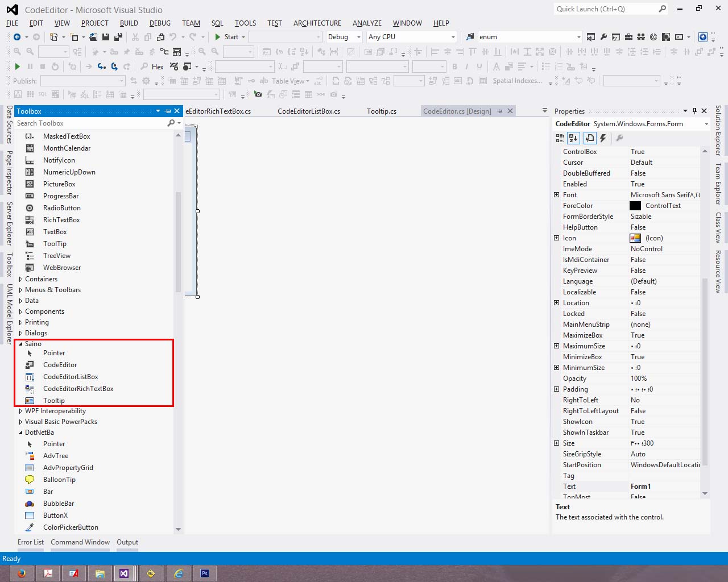The image size is (728, 582).
Task: Open the ARCHITECTURE menu
Action: 317,23
